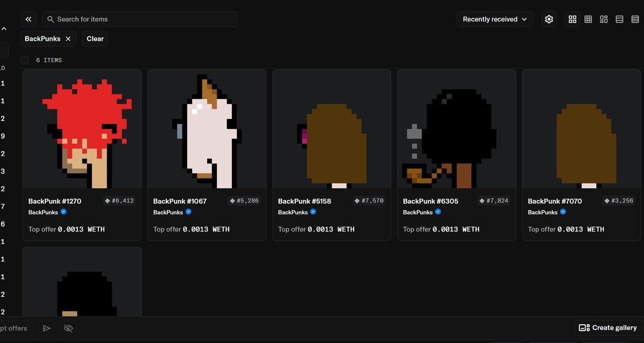
Task: Click the BackPunk #7070 title
Action: [554, 201]
